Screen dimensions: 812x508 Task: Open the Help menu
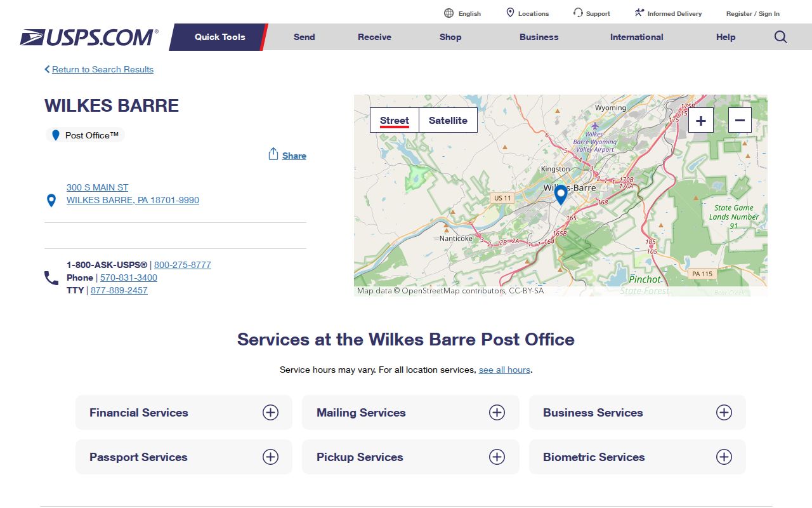point(726,37)
